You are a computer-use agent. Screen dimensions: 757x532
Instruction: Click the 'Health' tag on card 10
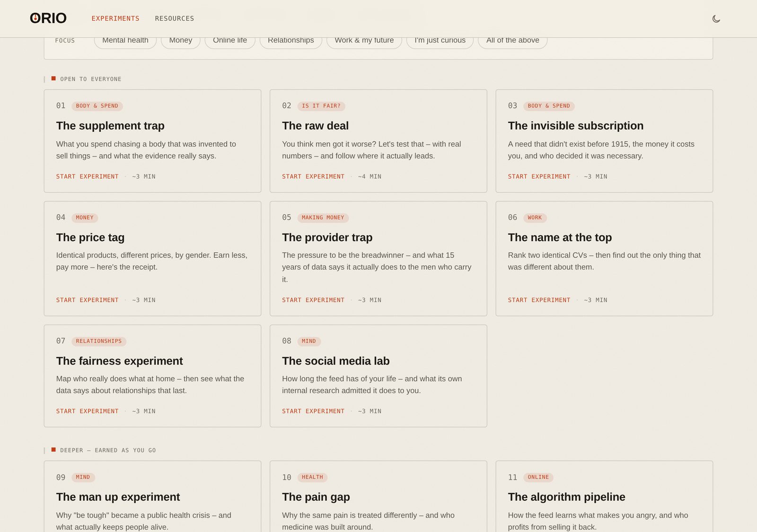click(312, 477)
